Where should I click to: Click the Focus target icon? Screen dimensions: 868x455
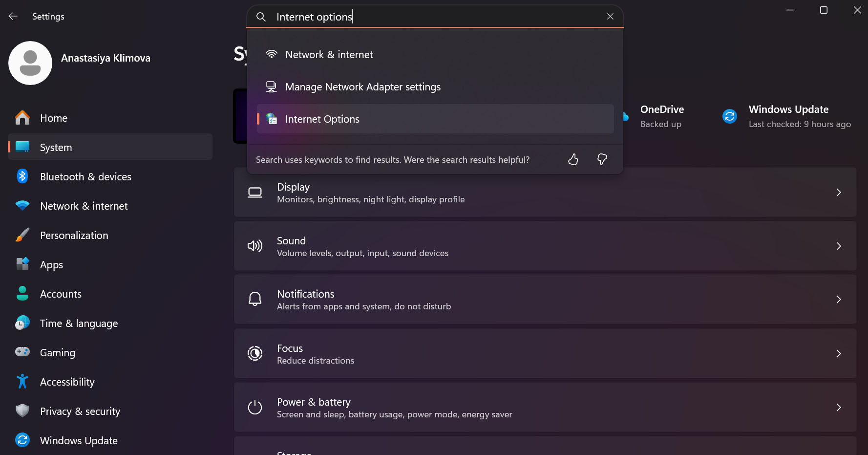pos(255,353)
